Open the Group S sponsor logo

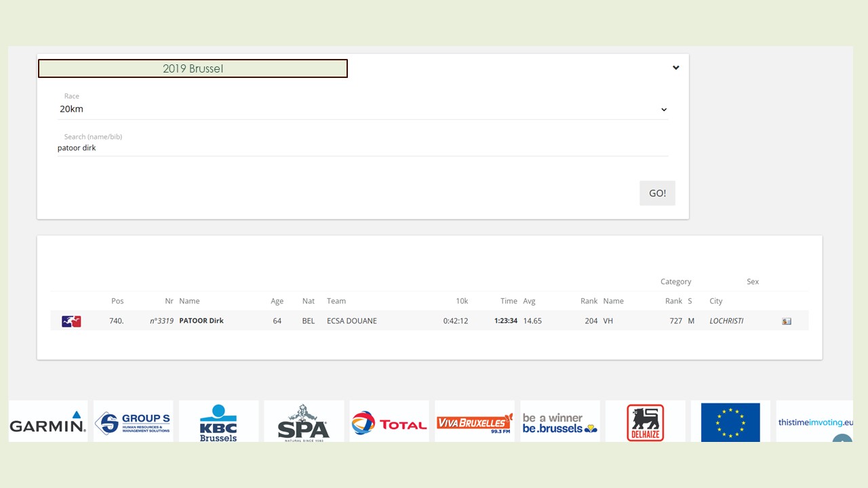pyautogui.click(x=134, y=422)
